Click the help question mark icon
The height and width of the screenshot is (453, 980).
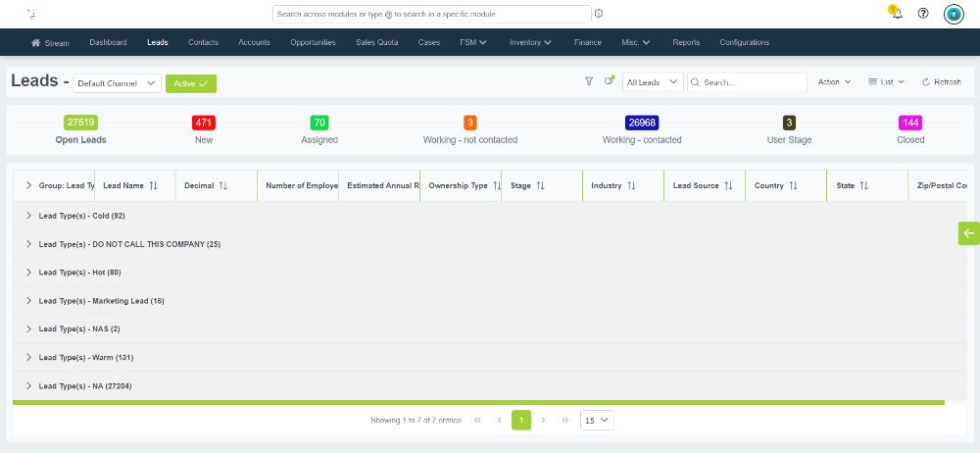923,14
